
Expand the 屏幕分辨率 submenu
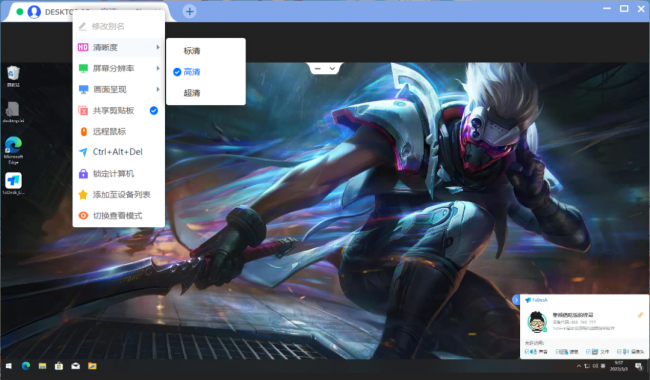(x=119, y=68)
